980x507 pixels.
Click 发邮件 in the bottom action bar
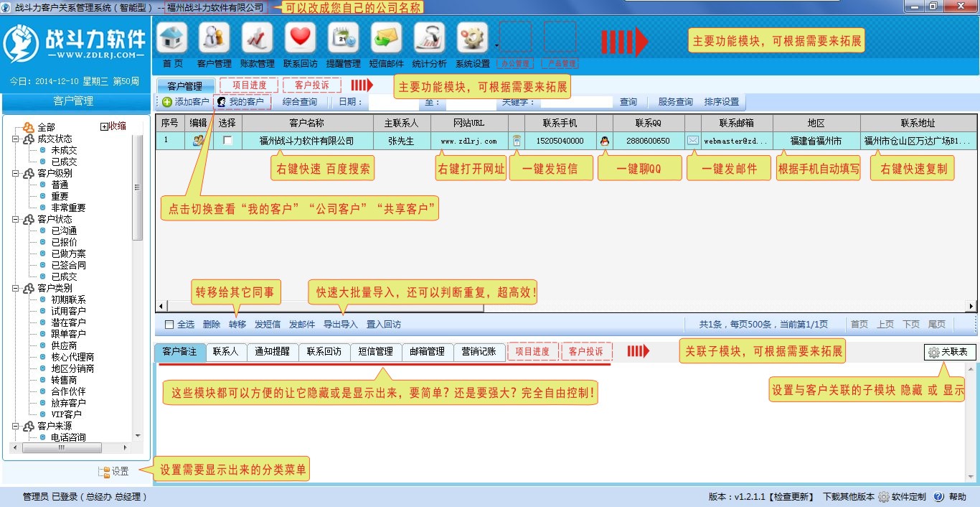click(x=302, y=325)
